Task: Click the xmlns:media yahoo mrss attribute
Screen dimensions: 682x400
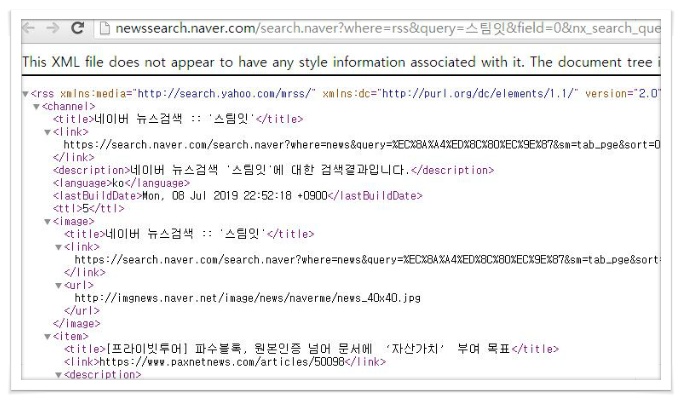Action: 188,93
